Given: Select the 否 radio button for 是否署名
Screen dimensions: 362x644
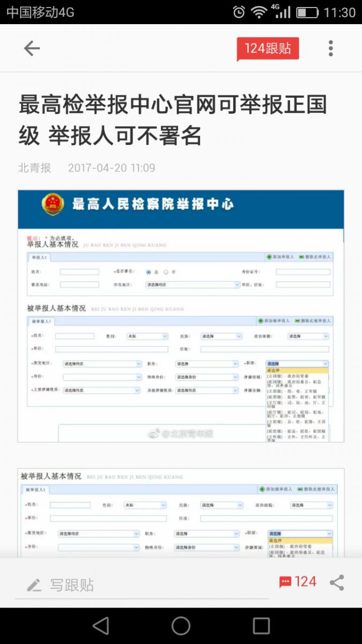Looking at the screenshot, I should pyautogui.click(x=166, y=272).
